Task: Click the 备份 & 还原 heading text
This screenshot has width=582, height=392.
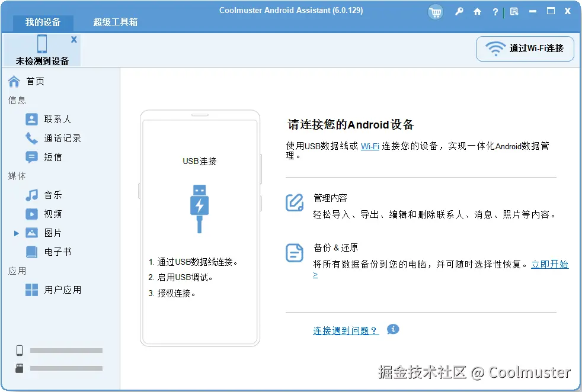Action: coord(335,248)
